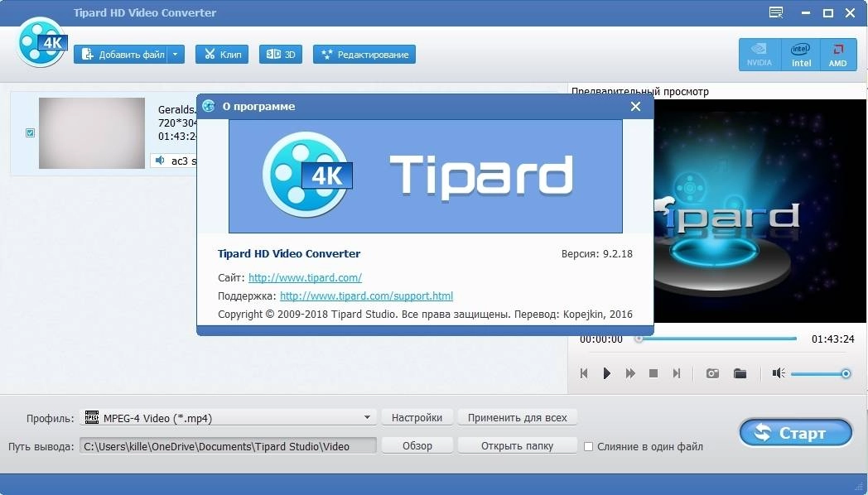The width and height of the screenshot is (868, 495).
Task: Click the preview seek bar
Action: tap(717, 339)
